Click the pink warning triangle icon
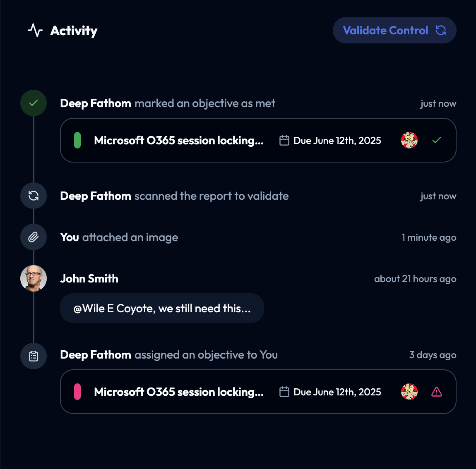This screenshot has width=476, height=469. point(437,392)
